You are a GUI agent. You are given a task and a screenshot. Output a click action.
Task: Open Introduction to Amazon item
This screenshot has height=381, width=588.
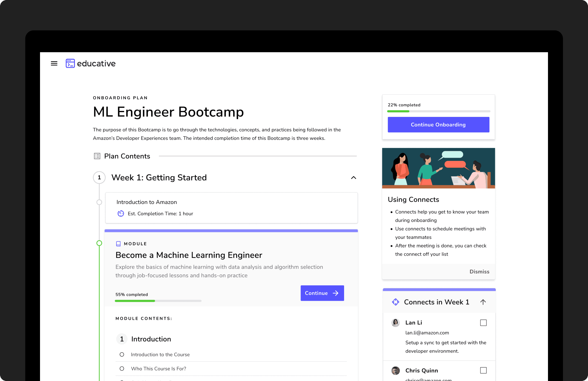click(147, 202)
